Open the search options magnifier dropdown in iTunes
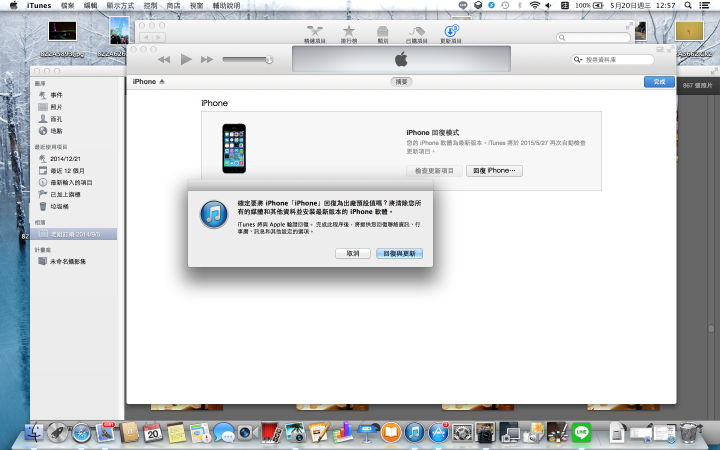Screen dimensions: 720x450 578,60
